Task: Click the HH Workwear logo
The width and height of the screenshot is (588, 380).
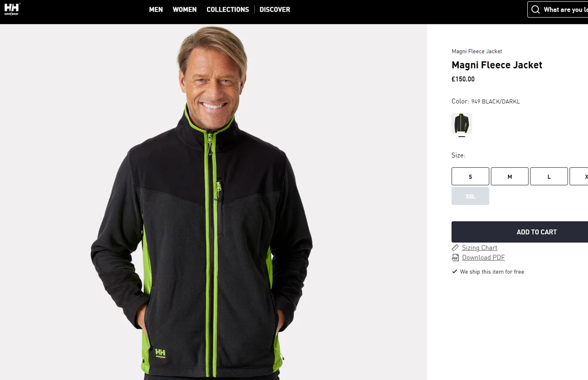Action: [x=12, y=9]
